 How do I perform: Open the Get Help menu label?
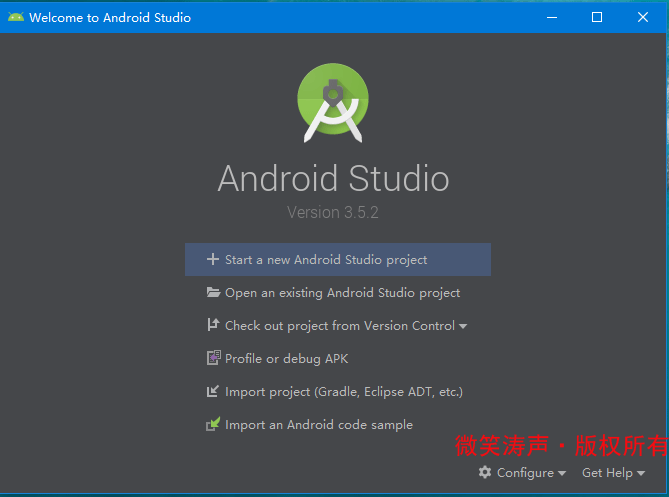pos(607,473)
